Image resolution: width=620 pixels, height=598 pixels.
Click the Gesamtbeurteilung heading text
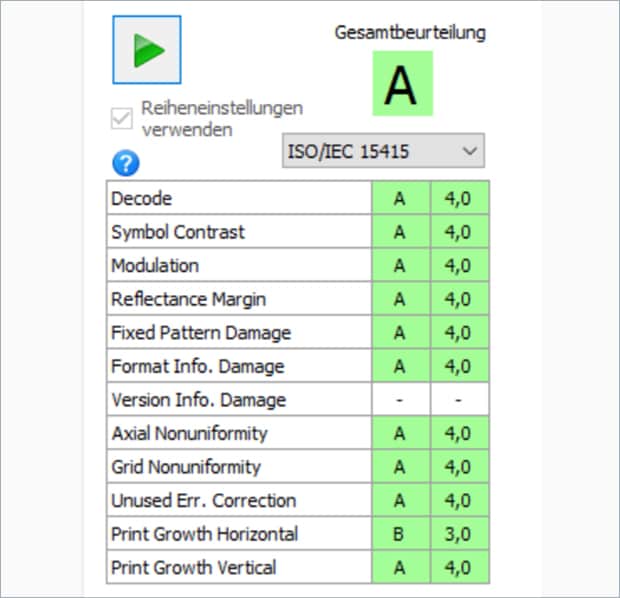410,32
